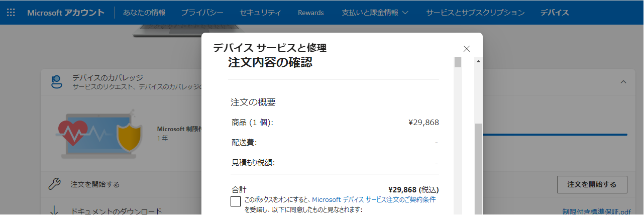Image resolution: width=644 pixels, height=215 pixels.
Task: Go to Microsoft アカウント home
Action: coord(66,12)
